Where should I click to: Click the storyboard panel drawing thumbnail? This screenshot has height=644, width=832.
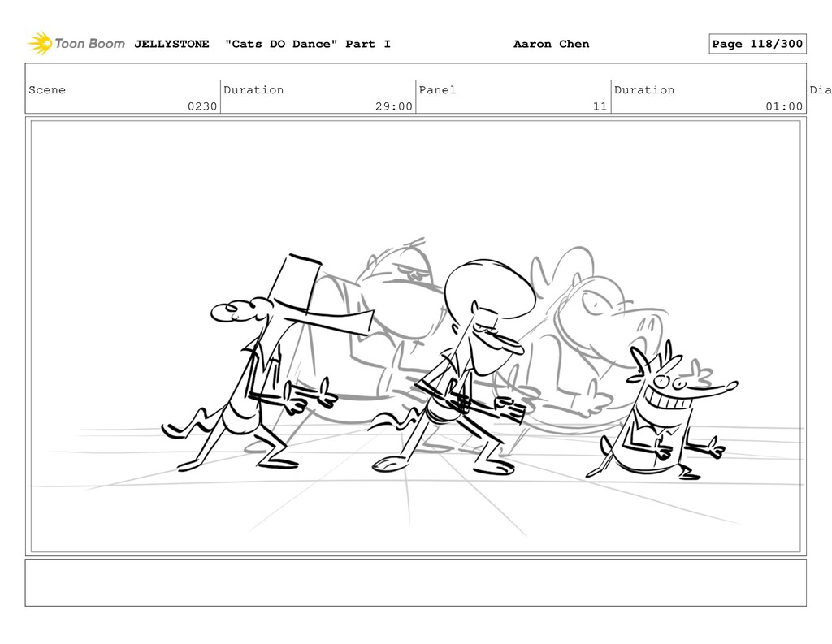tap(415, 336)
